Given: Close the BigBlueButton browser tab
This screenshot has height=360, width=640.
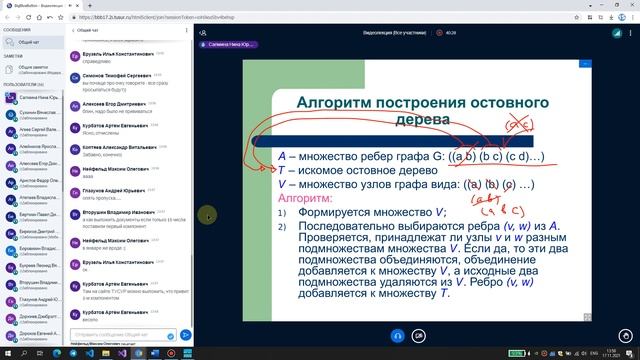Looking at the screenshot, I should 78,5.
